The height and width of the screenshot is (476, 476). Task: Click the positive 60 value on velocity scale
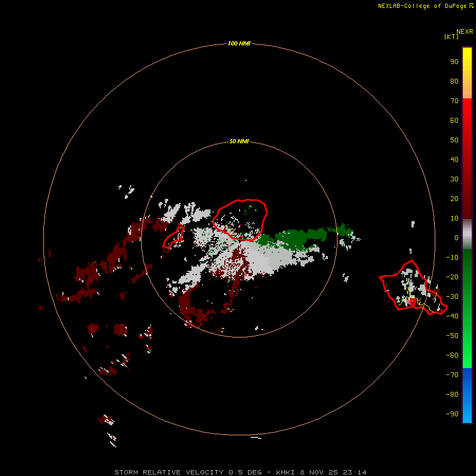454,120
